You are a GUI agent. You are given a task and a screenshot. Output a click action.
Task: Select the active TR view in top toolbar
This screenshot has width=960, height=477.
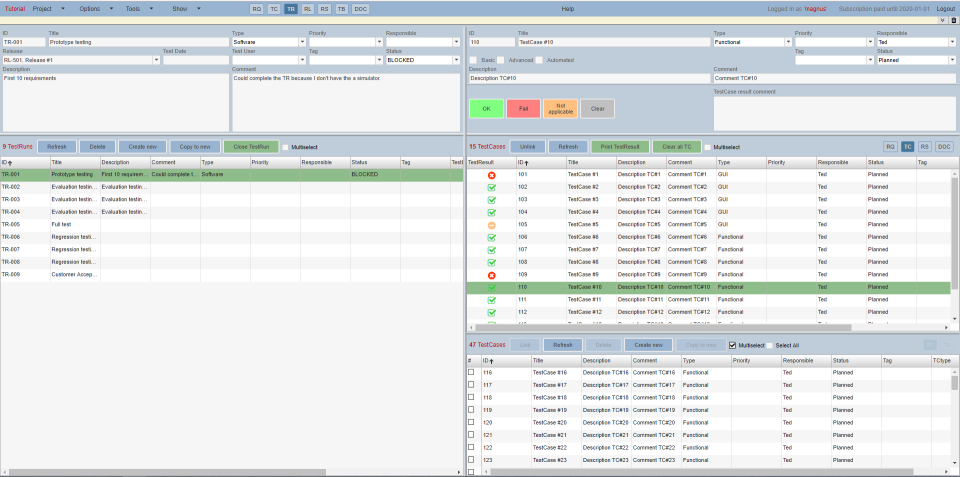tap(291, 9)
